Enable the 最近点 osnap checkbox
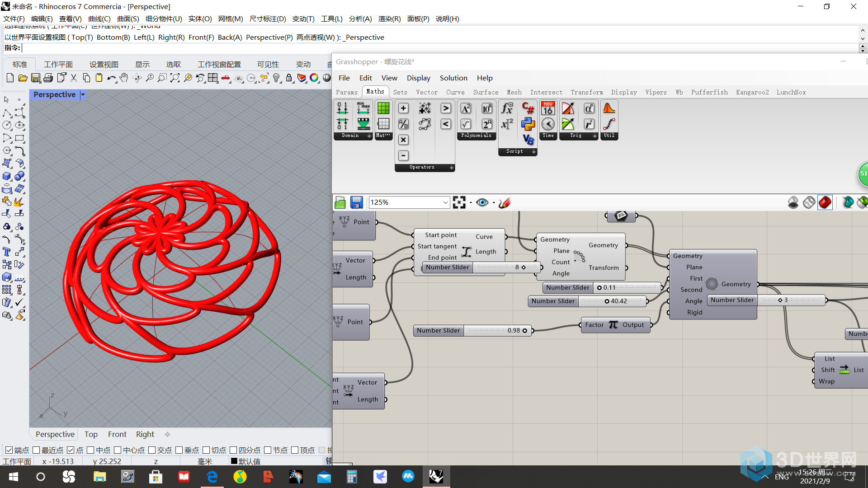 [36, 450]
